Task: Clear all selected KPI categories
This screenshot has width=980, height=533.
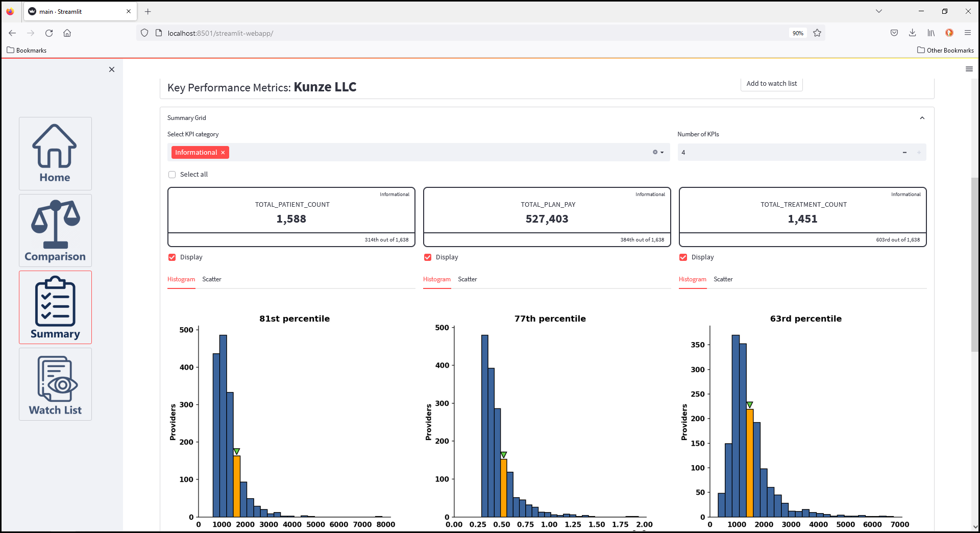Action: tap(655, 152)
